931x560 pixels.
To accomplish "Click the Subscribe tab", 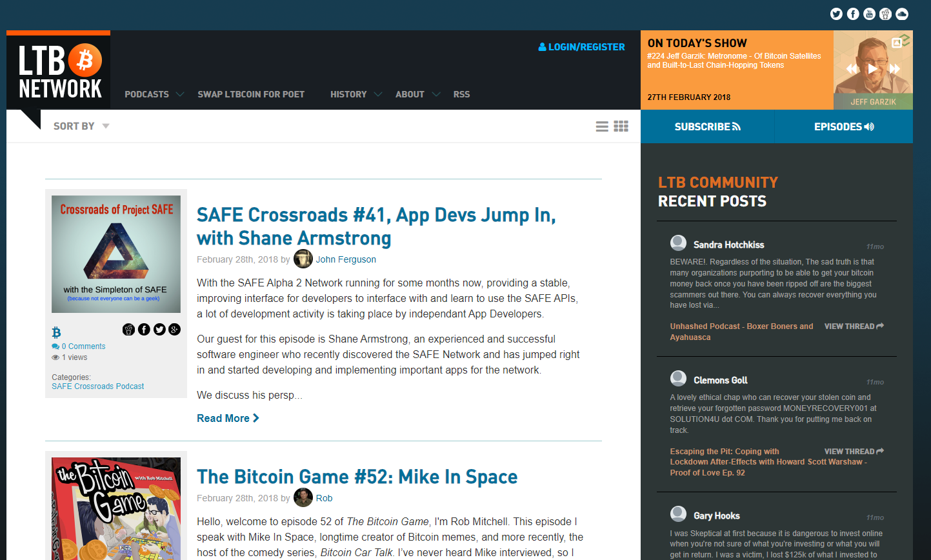I will [708, 126].
